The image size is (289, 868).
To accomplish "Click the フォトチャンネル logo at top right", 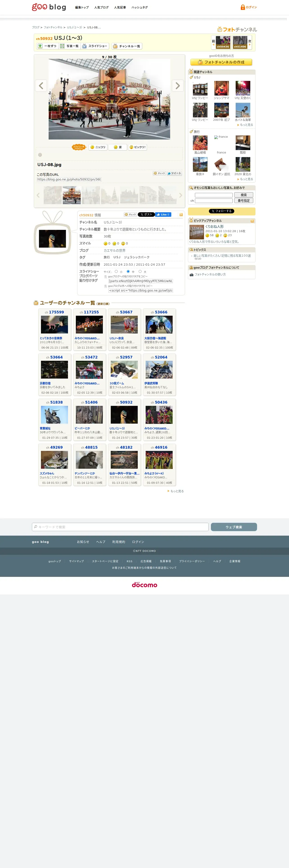I will coord(237,29).
